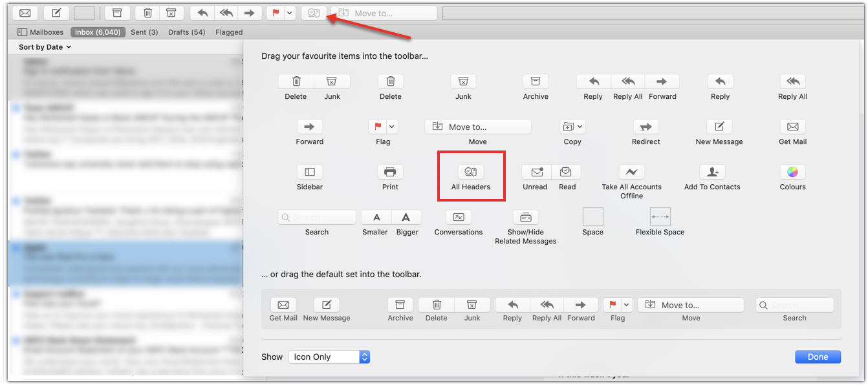Open the Drafts (54) mailbox tab
This screenshot has width=868, height=385.
coord(186,32)
